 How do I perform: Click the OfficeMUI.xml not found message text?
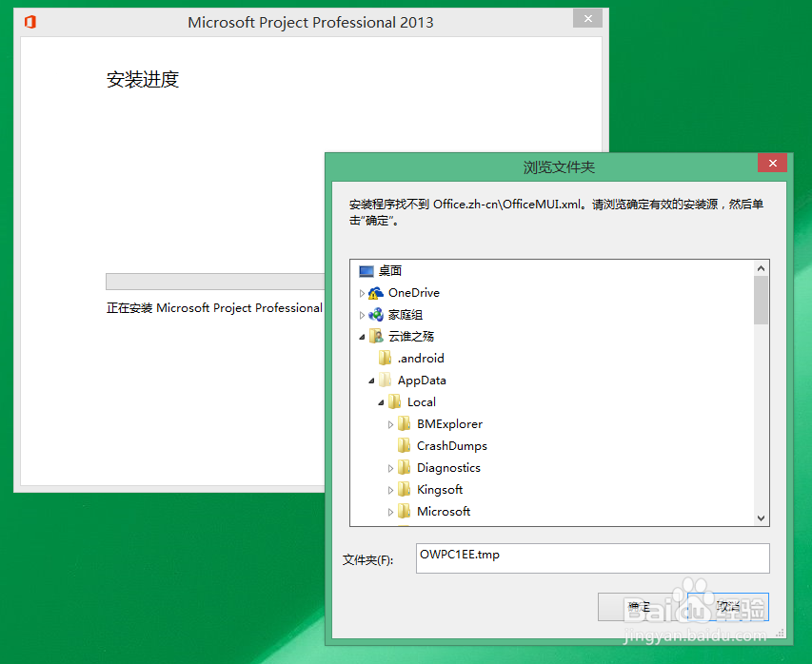click(x=556, y=212)
